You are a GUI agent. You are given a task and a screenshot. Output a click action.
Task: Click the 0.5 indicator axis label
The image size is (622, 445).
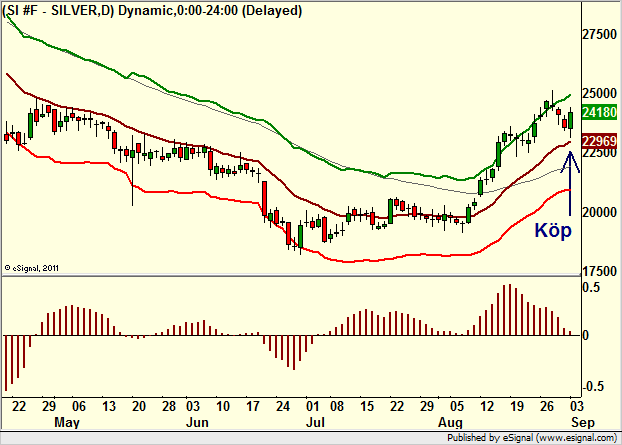(x=591, y=287)
